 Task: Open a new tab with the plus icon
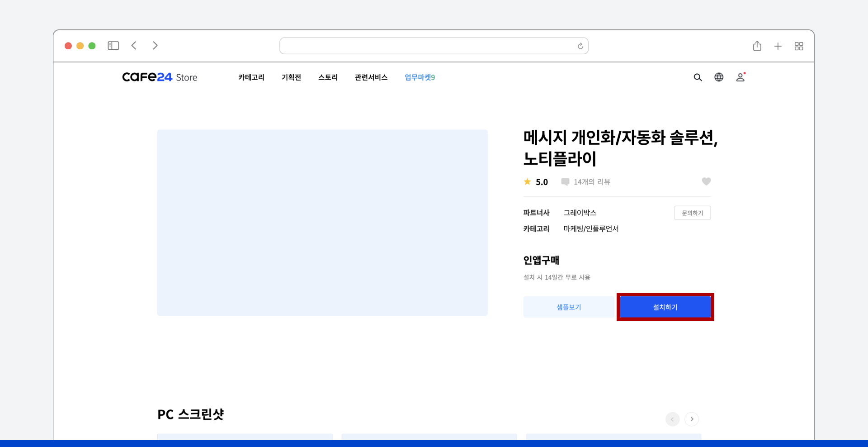[x=778, y=46]
